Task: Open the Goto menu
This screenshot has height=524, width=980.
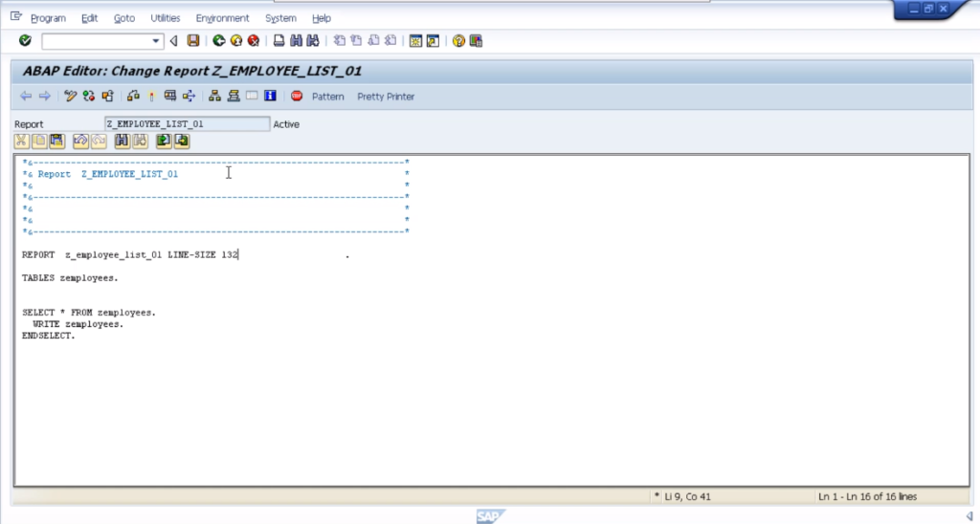Action: 124,18
